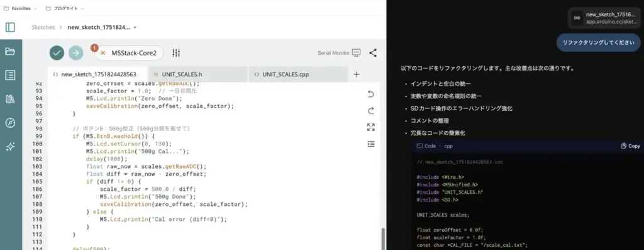The height and width of the screenshot is (250, 644).
Task: Open the Reference compass icon
Action: point(10,123)
